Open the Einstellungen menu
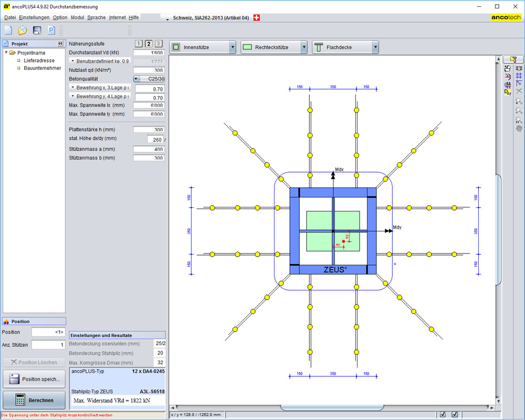 click(34, 17)
